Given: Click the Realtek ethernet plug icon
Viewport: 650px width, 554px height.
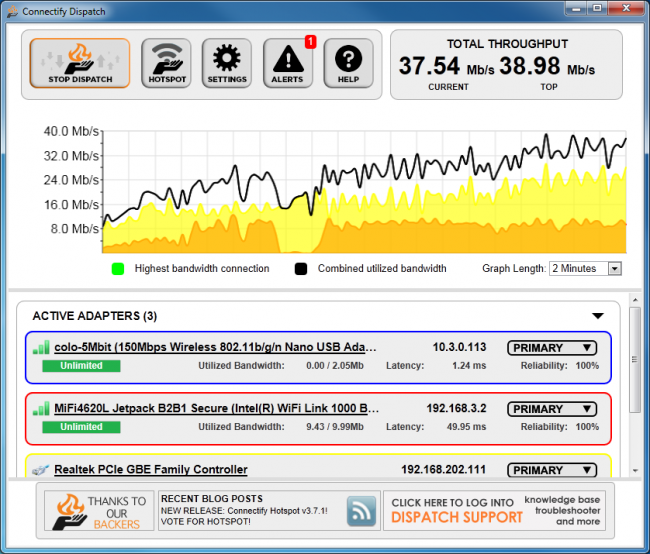Looking at the screenshot, I should pyautogui.click(x=41, y=470).
